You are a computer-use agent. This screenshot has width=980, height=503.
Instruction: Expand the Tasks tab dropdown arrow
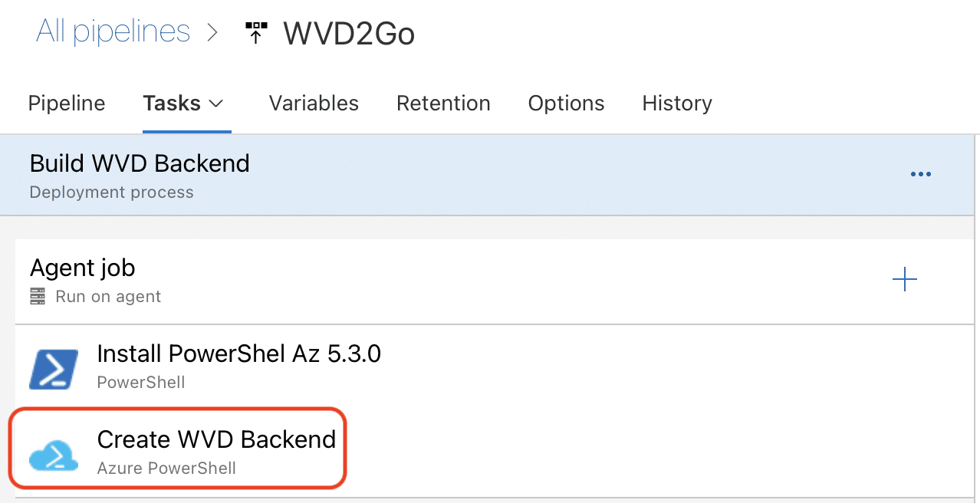(216, 104)
